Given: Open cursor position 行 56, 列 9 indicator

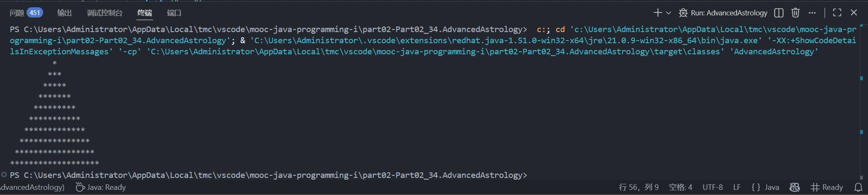Looking at the screenshot, I should (639, 187).
